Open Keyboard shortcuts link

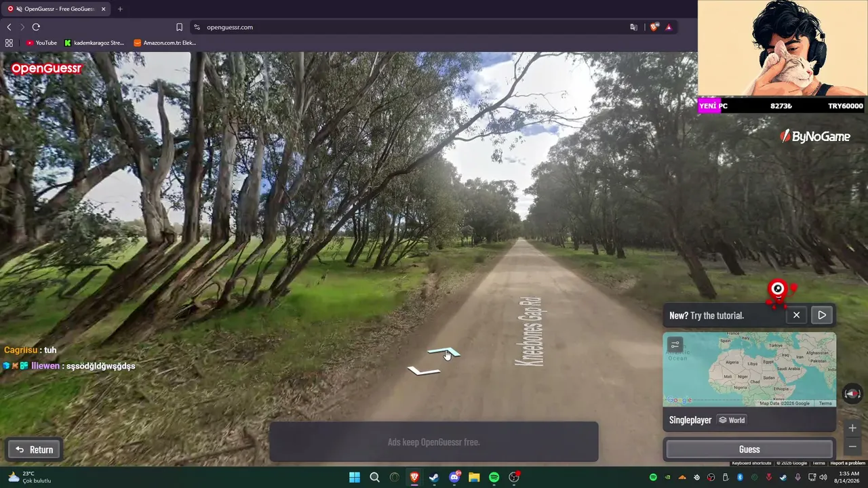point(751,463)
